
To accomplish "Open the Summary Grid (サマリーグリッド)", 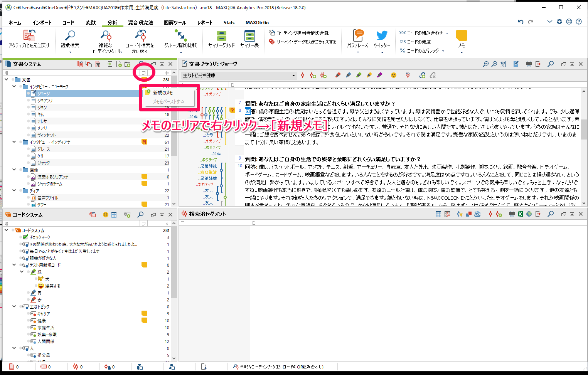I will 221,40.
